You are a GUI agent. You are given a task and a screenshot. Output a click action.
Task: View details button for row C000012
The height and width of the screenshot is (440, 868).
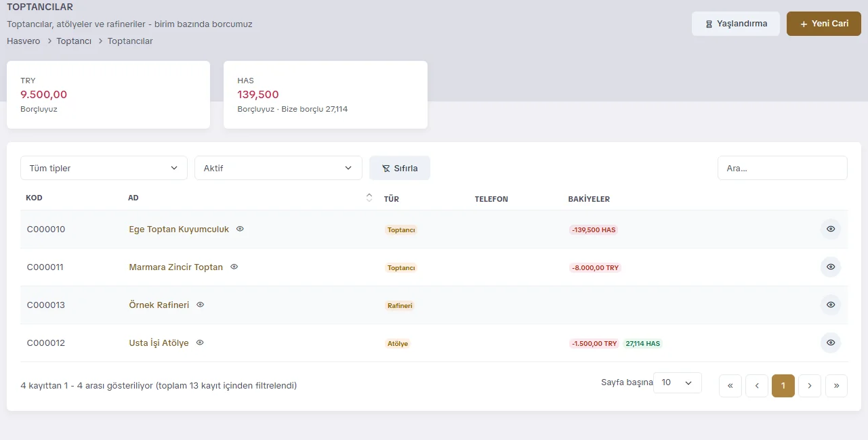tap(831, 343)
